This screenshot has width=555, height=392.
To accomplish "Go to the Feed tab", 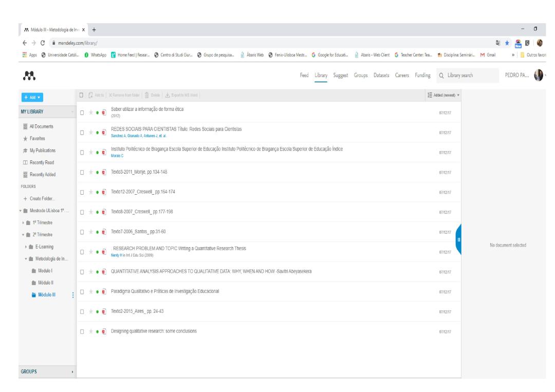I will coord(304,76).
